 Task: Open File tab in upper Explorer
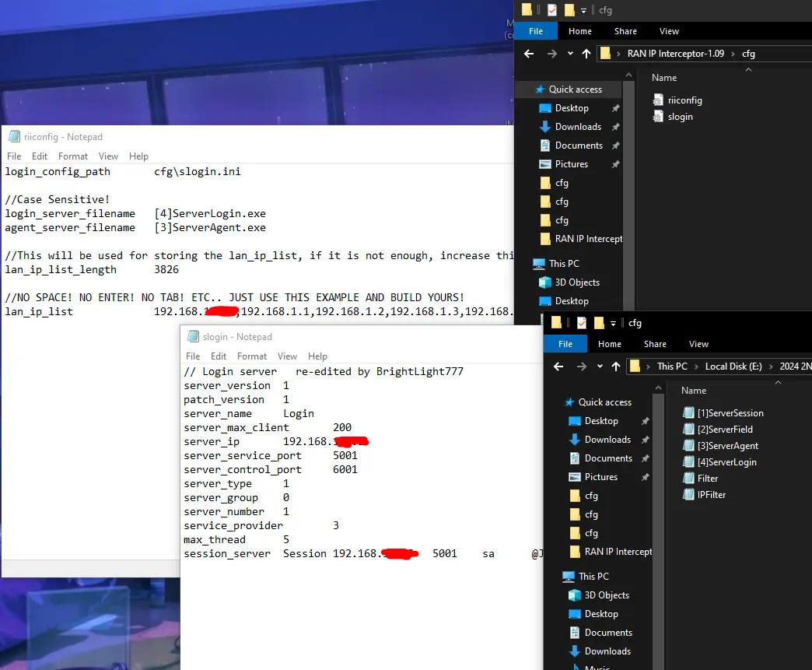pos(536,31)
